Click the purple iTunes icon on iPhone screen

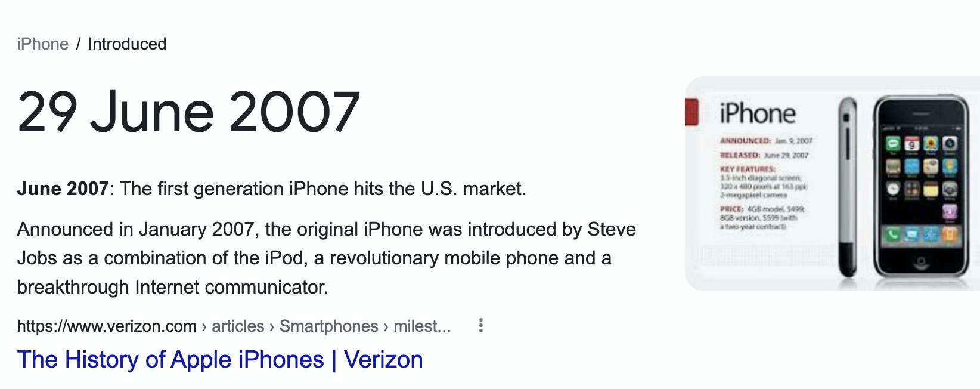pyautogui.click(x=949, y=212)
